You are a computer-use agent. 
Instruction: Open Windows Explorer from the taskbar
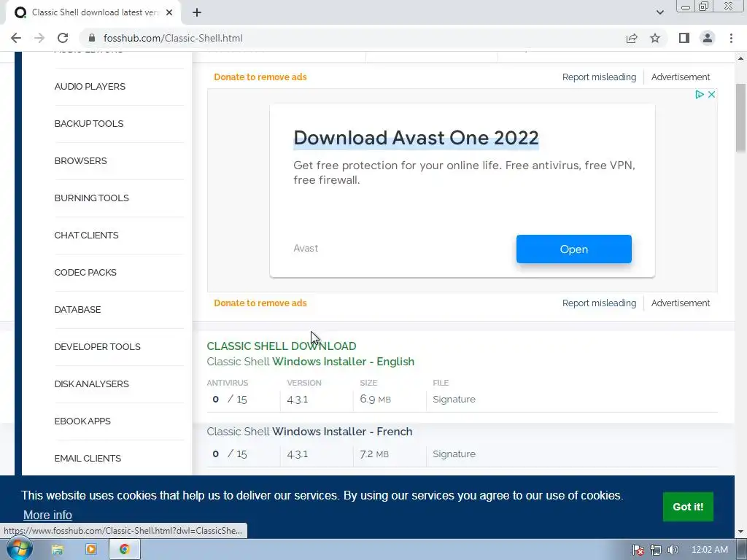pyautogui.click(x=58, y=550)
